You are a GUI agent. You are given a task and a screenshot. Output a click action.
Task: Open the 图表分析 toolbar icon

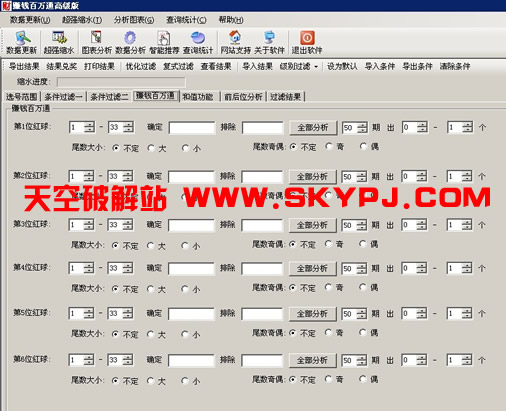tap(96, 37)
